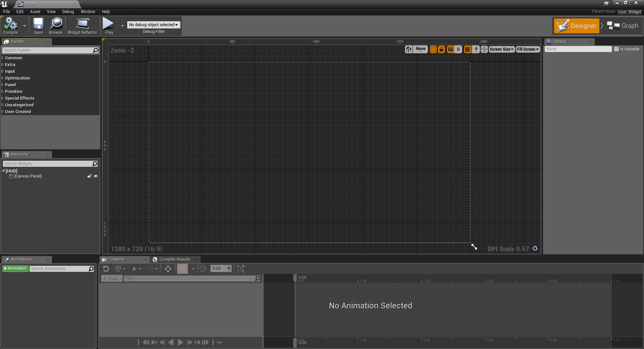Open the Window menu
644x349 pixels.
coord(88,11)
